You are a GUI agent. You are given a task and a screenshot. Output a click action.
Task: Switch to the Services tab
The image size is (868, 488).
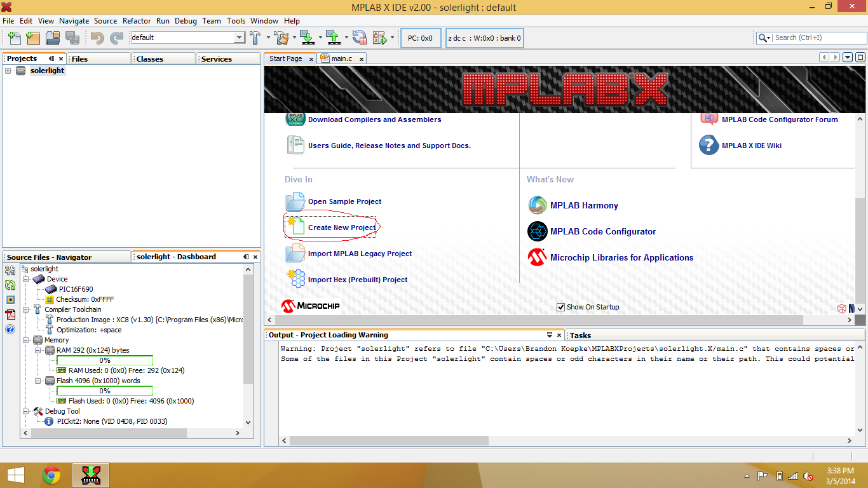coord(229,58)
